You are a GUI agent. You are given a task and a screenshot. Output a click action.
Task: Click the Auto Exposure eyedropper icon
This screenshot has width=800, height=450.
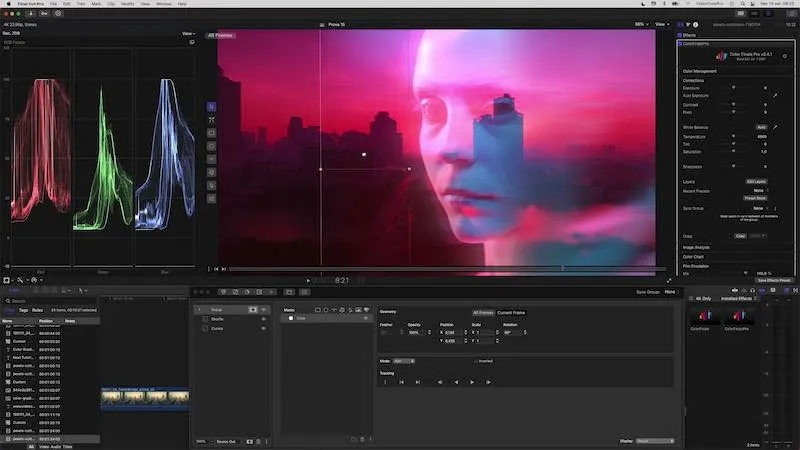[x=774, y=96]
